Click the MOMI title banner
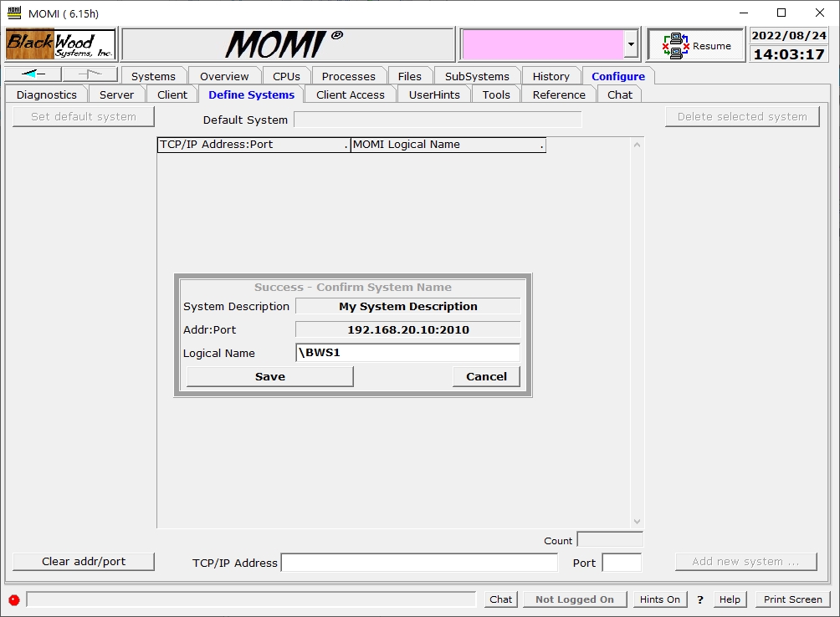 [x=288, y=44]
